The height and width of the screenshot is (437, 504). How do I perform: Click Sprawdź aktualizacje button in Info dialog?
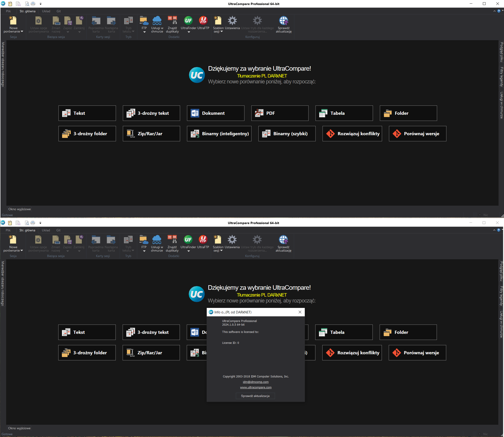[x=255, y=396]
